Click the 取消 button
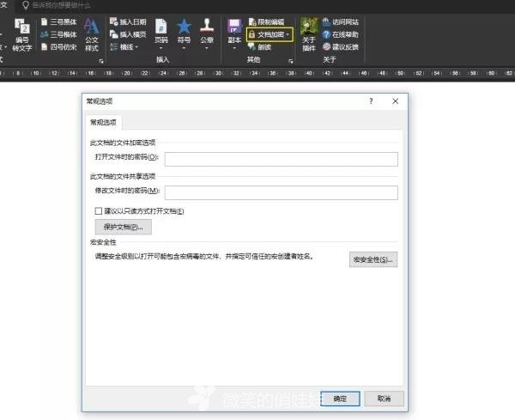This screenshot has width=515, height=420. point(384,399)
